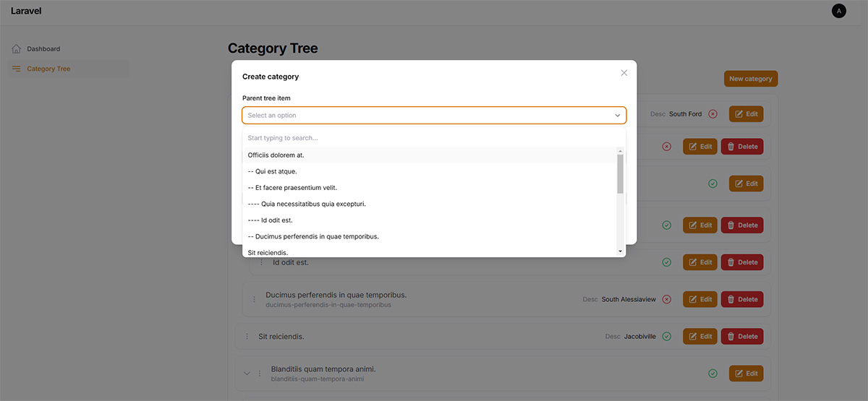
Task: Click drag handle beside Ducimus perferendis row
Action: tap(254, 299)
